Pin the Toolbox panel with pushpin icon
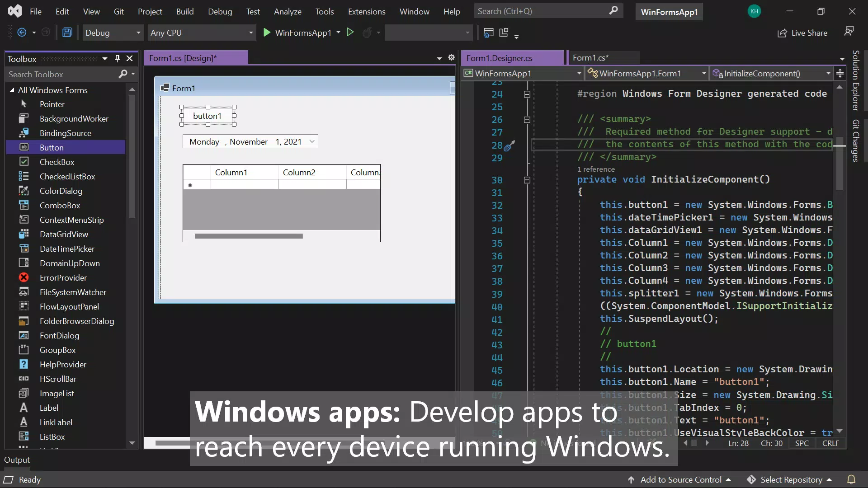Viewport: 868px width, 488px height. pyautogui.click(x=118, y=58)
